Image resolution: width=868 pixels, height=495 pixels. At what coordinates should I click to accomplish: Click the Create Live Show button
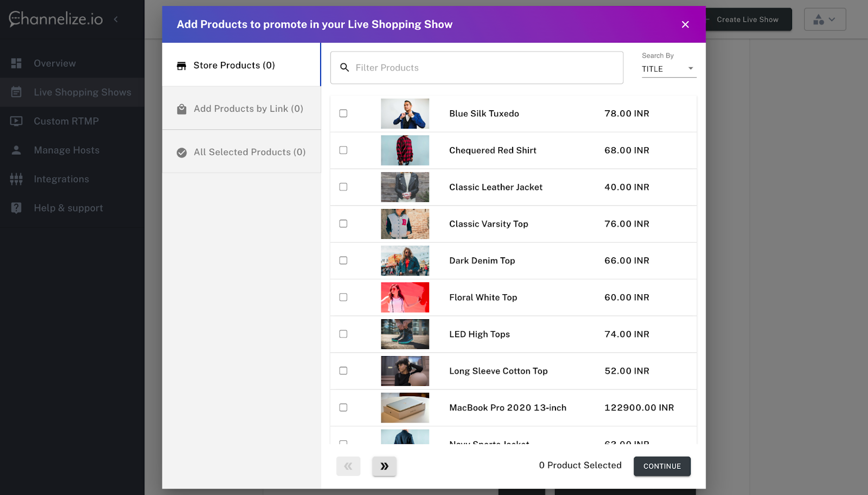click(x=748, y=20)
